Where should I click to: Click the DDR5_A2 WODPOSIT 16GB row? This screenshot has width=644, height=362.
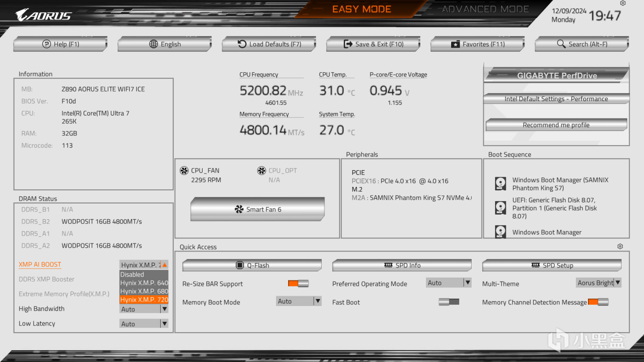click(x=82, y=246)
